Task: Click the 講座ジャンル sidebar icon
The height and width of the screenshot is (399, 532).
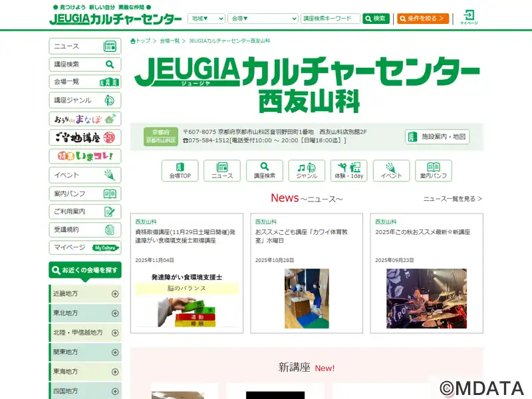Action: [109, 100]
